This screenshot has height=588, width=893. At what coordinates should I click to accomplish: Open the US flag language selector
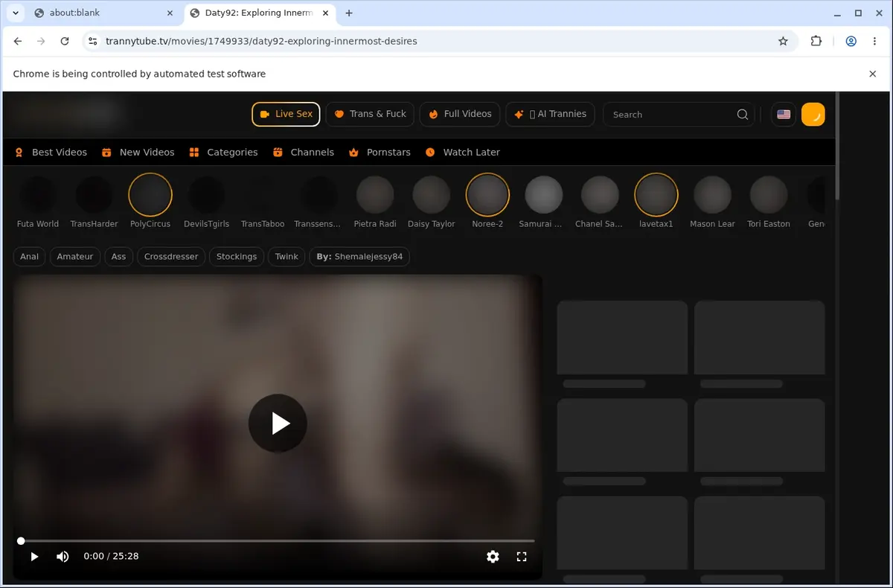point(784,115)
